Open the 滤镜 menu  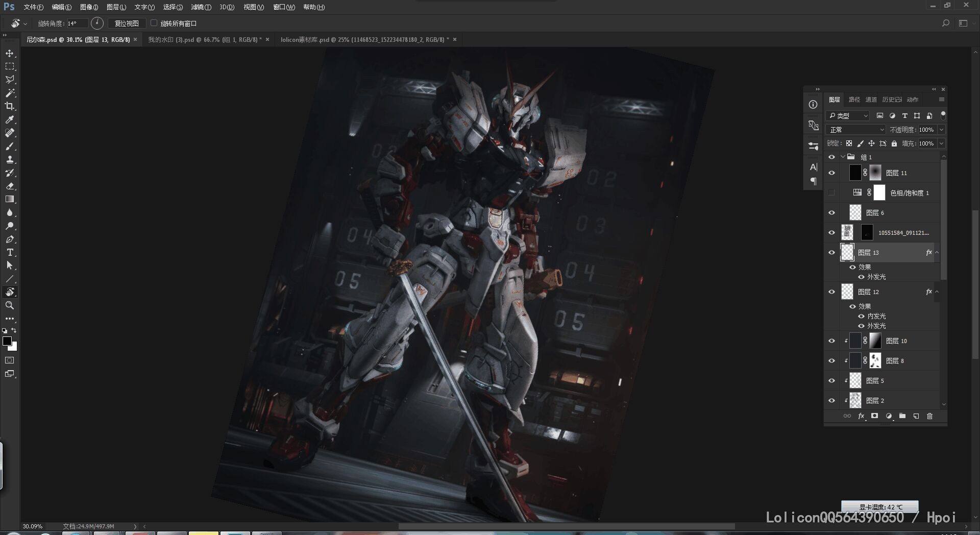click(x=201, y=7)
